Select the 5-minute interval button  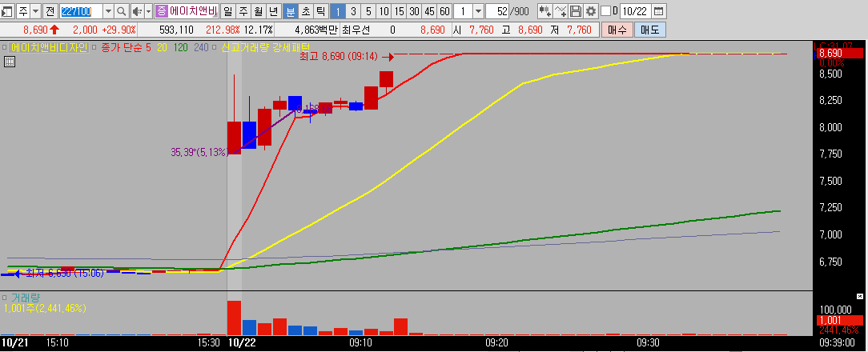[x=368, y=10]
